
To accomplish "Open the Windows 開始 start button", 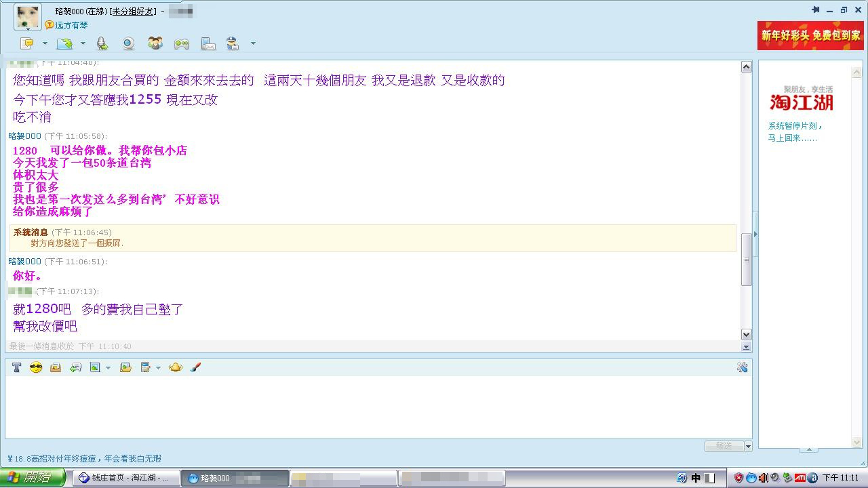I will [33, 478].
